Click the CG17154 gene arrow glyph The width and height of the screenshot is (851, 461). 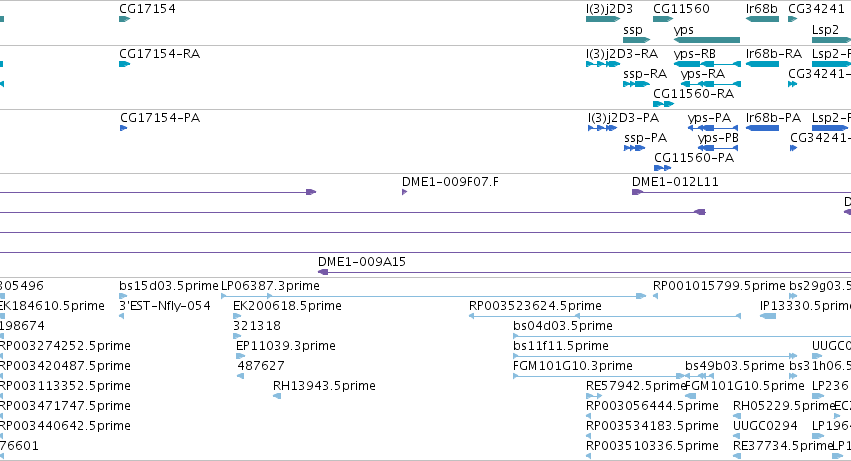tap(124, 19)
